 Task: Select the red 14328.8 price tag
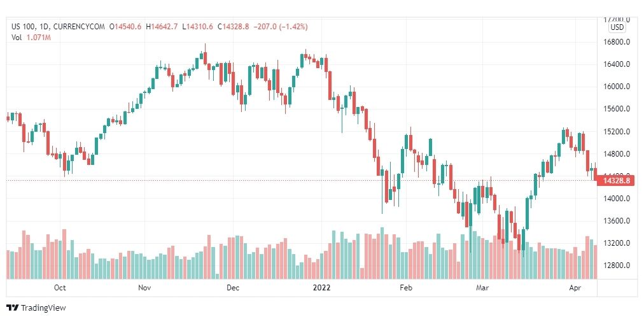[616, 180]
